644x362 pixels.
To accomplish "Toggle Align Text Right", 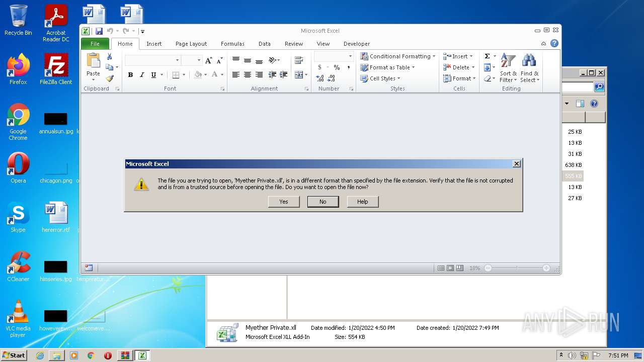I will (x=259, y=75).
